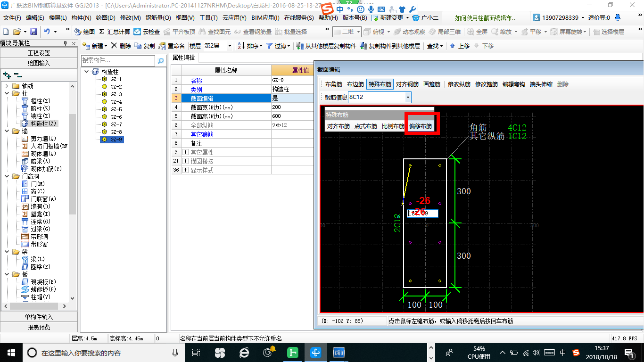Screen dimensions: 644x362
Task: Expand 轴线 tree node
Action: point(7,86)
